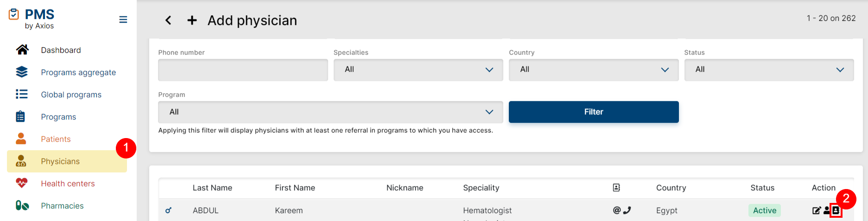Collapse sidebar with the hamburger menu icon
The height and width of the screenshot is (221, 868).
[123, 19]
